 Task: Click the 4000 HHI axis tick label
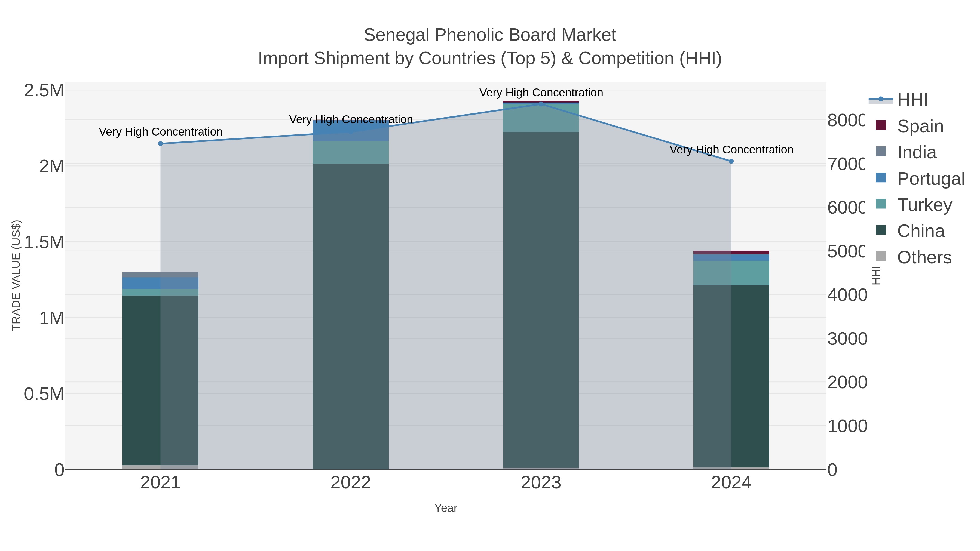pos(847,295)
